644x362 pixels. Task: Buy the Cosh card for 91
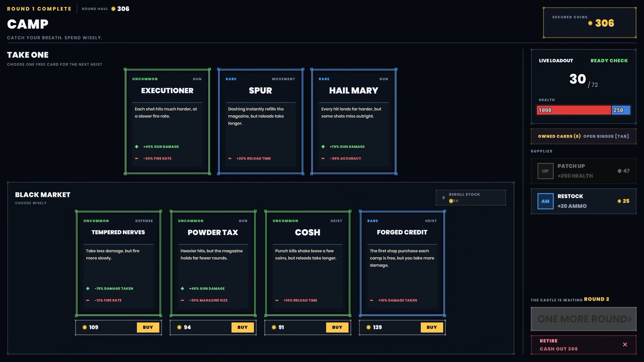(x=337, y=327)
